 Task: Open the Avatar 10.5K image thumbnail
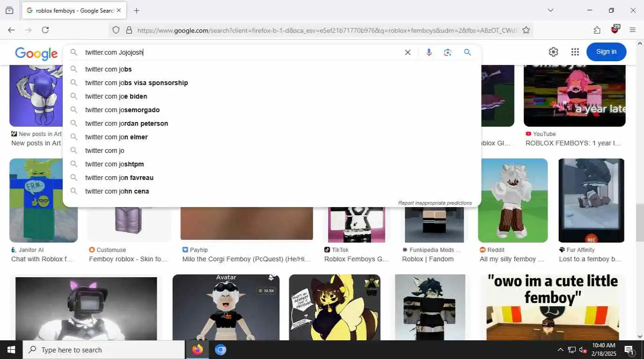(226, 307)
